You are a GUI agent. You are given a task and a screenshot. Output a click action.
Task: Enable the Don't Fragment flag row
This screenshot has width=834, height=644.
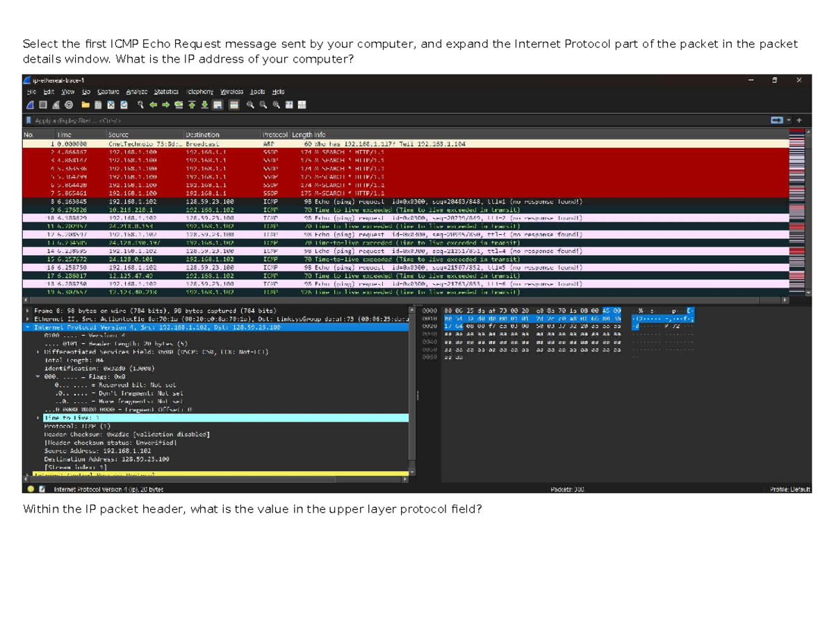[111, 393]
